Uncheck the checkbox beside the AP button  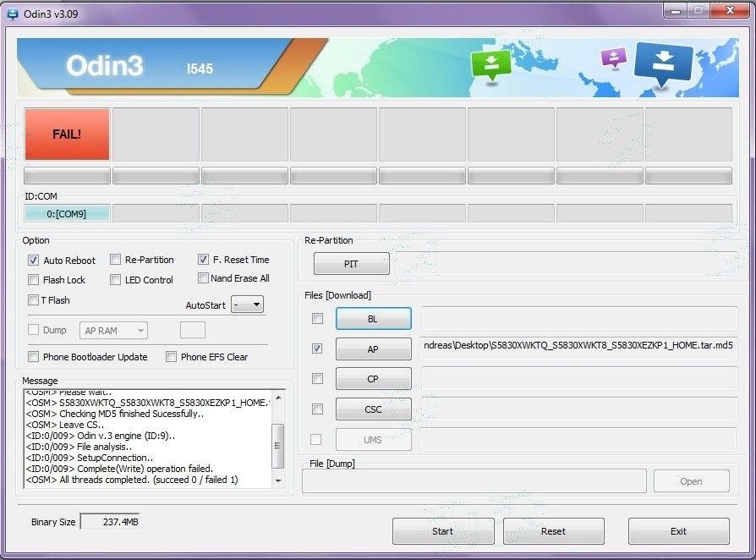[317, 349]
